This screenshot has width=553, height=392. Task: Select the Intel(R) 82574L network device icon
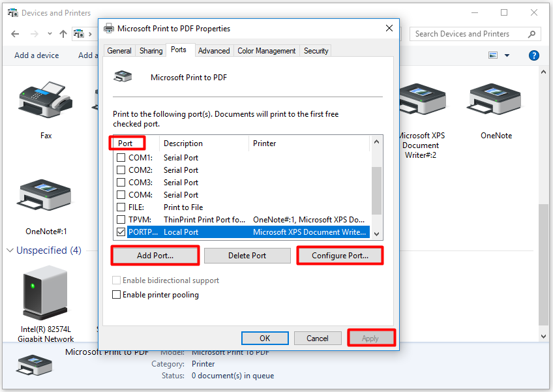pyautogui.click(x=45, y=293)
